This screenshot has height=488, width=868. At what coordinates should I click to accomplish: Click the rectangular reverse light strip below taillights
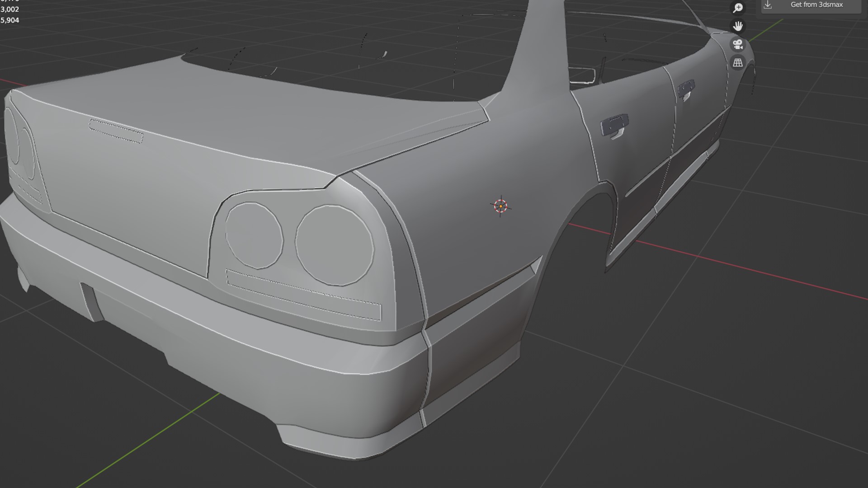coord(304,296)
